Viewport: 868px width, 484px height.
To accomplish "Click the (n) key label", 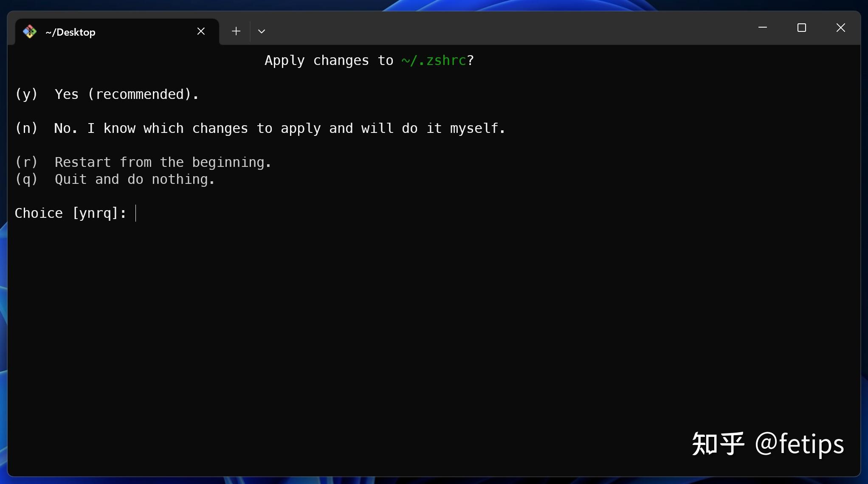I will point(26,128).
